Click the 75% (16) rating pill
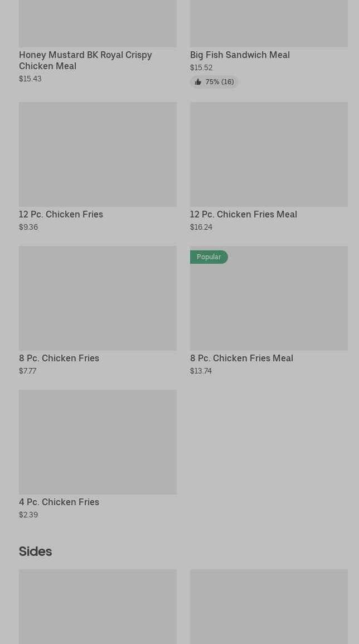 coord(214,82)
